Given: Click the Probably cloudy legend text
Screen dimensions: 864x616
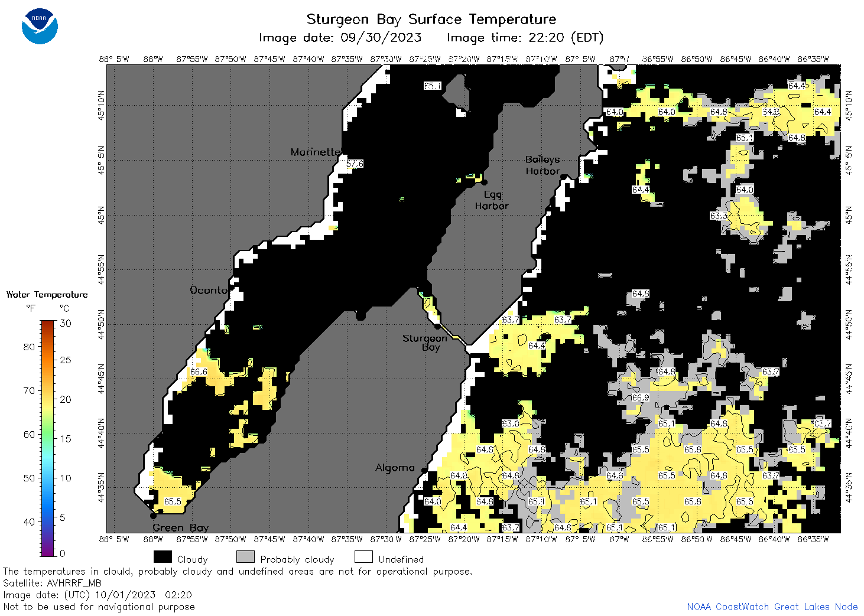Looking at the screenshot, I should (x=297, y=559).
